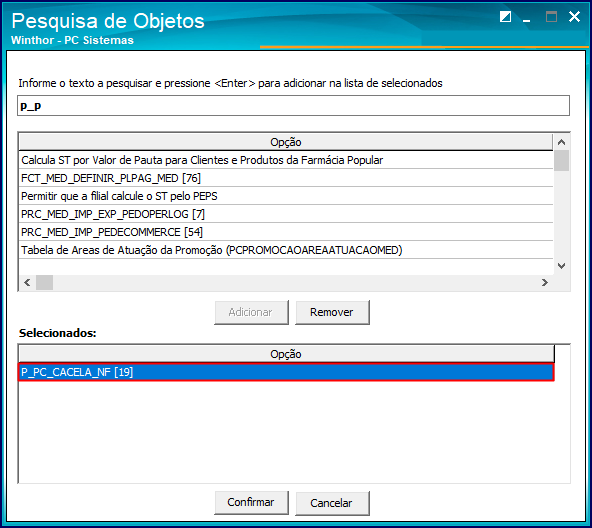Click the maximize icon in title bar
This screenshot has width=592, height=528.
pos(551,17)
